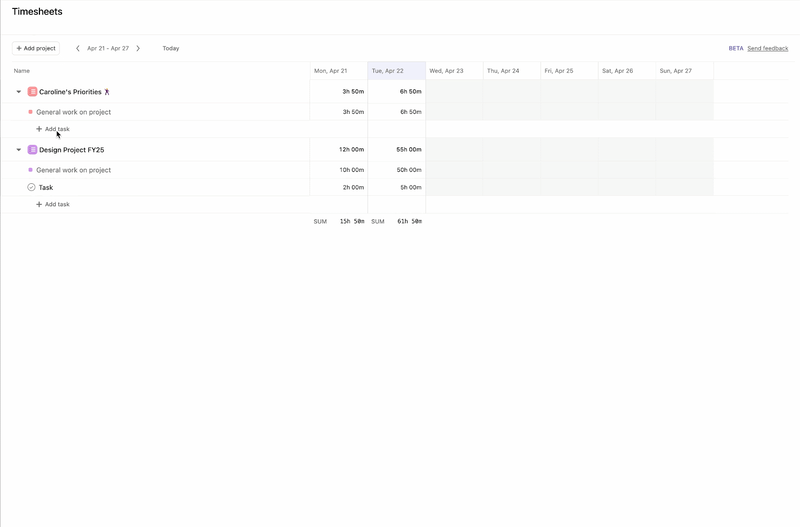The image size is (800, 527).
Task: Go to previous week with left arrow
Action: 78,48
